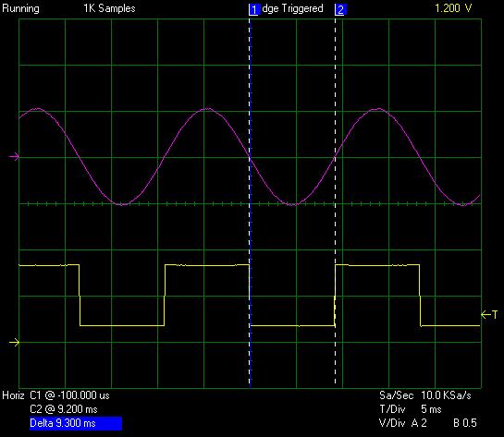Click the V/Div B 0.5 setting

[x=465, y=423]
